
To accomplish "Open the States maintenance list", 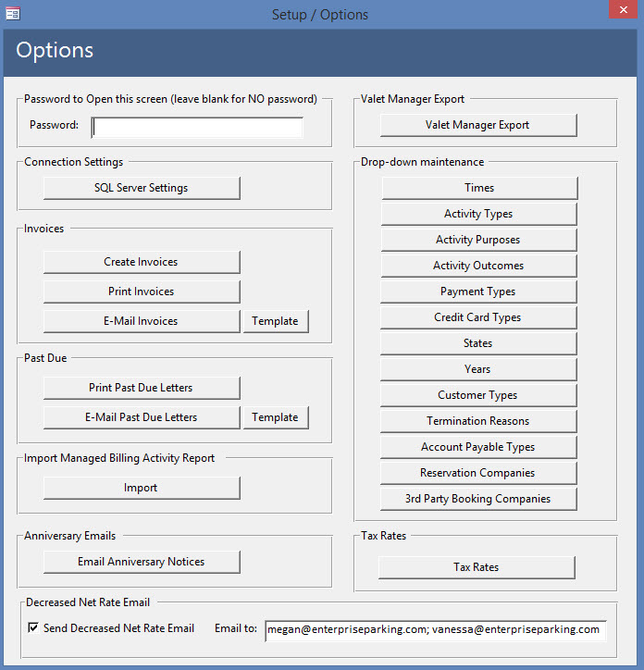I will (x=478, y=343).
